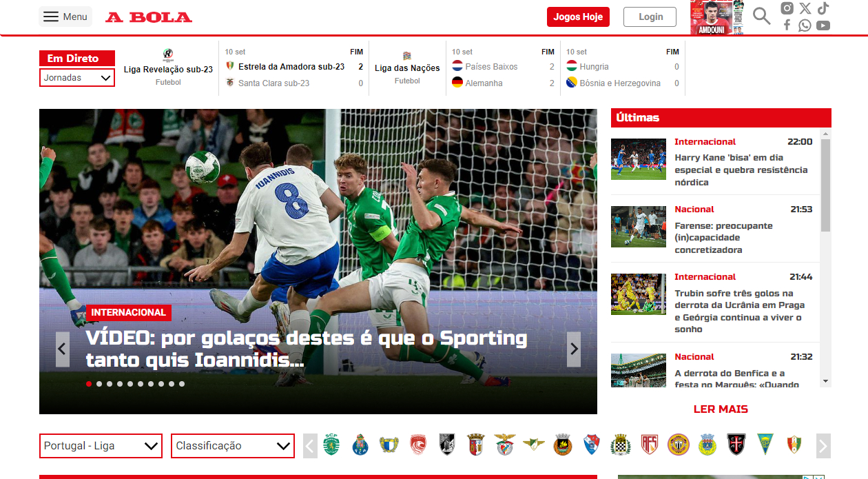Viewport: 868px width, 479px height.
Task: Select the FC Porto club crest
Action: (x=360, y=445)
